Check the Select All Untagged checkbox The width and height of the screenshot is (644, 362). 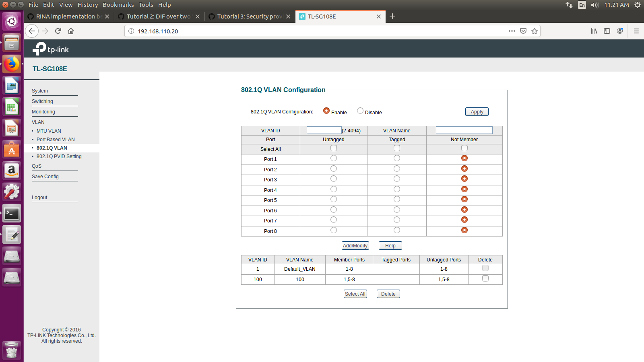[x=333, y=148]
